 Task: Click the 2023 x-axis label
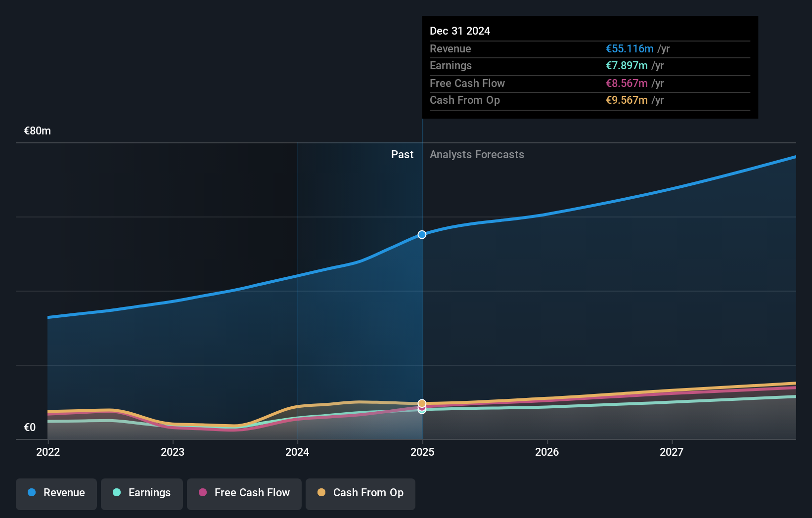click(173, 452)
